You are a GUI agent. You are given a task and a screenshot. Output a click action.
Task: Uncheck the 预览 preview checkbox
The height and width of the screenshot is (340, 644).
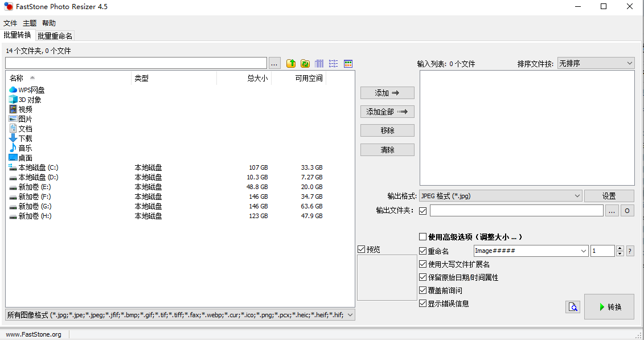tap(361, 249)
